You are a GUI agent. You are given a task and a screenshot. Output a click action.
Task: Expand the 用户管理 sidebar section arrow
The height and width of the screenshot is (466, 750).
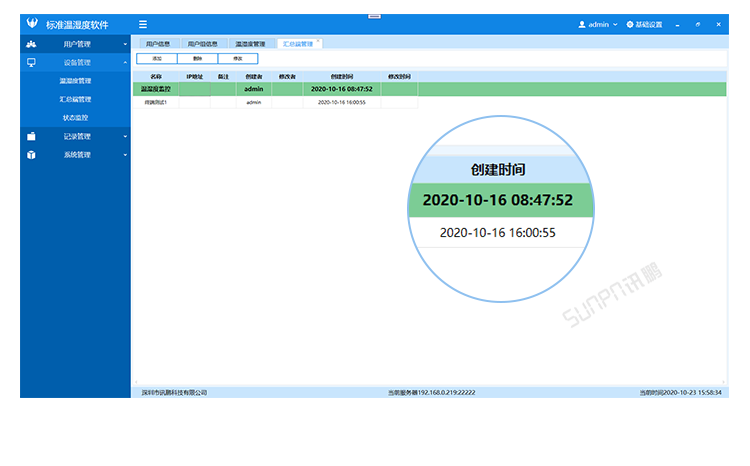click(x=125, y=44)
